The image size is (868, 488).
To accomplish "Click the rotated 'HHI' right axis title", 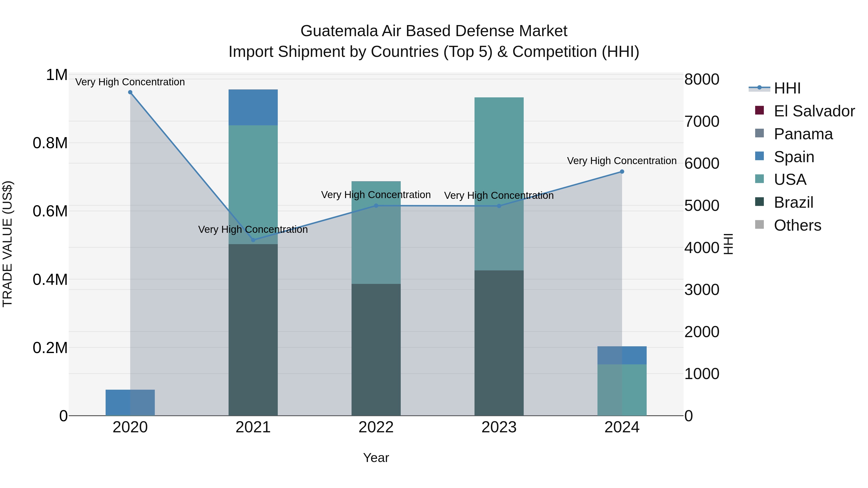I will 728,244.
